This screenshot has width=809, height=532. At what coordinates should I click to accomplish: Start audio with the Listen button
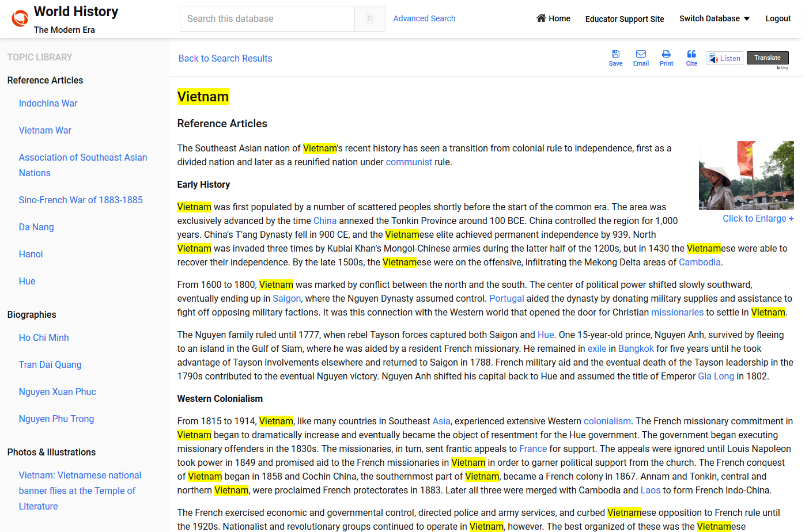tap(724, 58)
